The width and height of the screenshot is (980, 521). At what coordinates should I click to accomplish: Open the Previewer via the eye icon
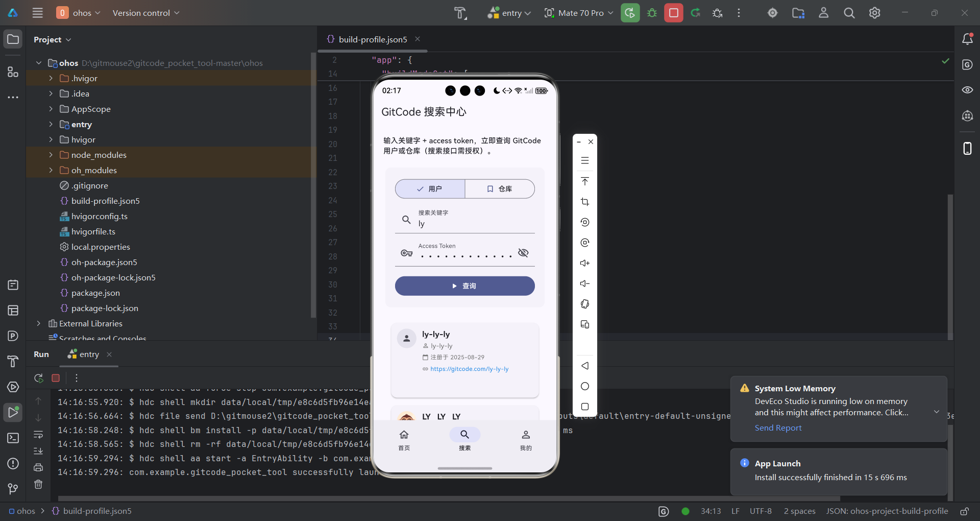tap(968, 90)
